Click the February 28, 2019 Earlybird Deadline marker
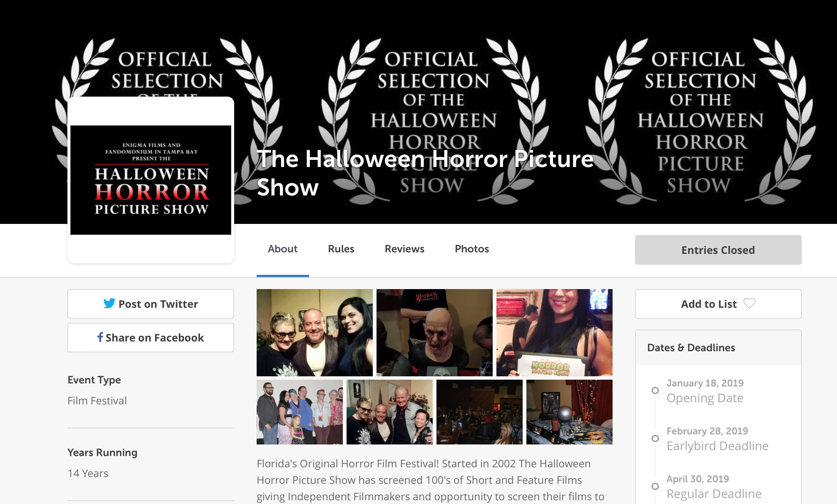837x504 pixels. tap(655, 438)
